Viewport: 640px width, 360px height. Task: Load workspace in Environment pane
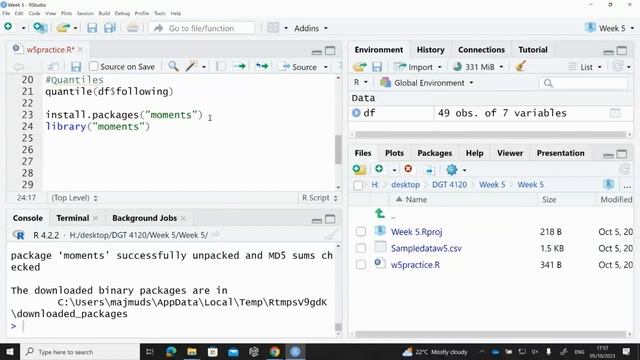pos(360,67)
